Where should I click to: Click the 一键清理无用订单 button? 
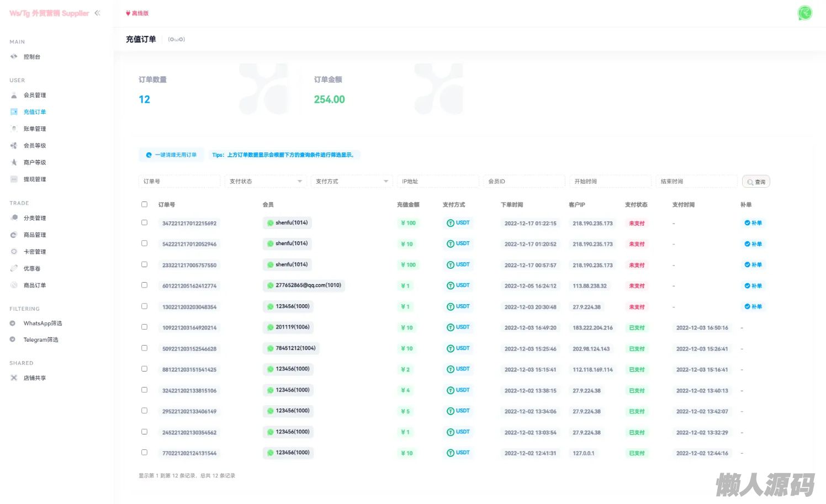[x=171, y=155]
